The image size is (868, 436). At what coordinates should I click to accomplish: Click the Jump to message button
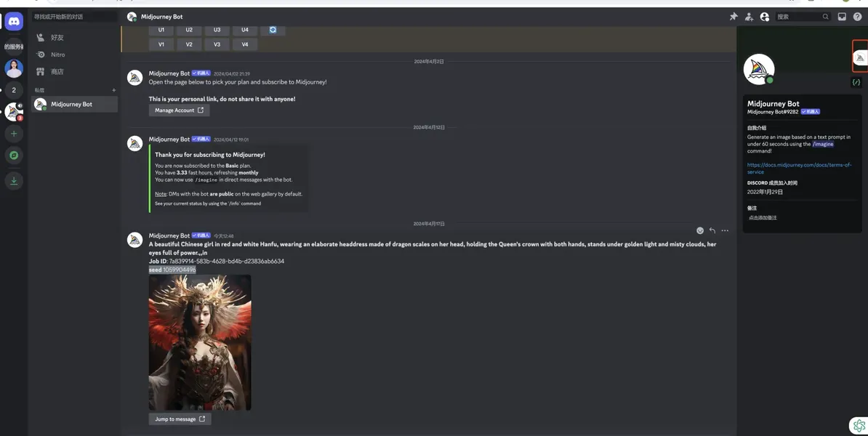[180, 419]
